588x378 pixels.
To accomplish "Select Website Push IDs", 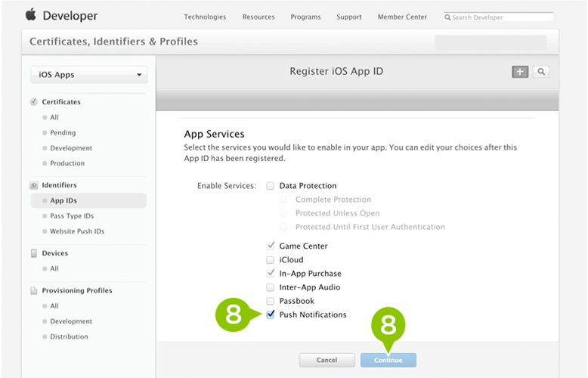I will (x=77, y=231).
